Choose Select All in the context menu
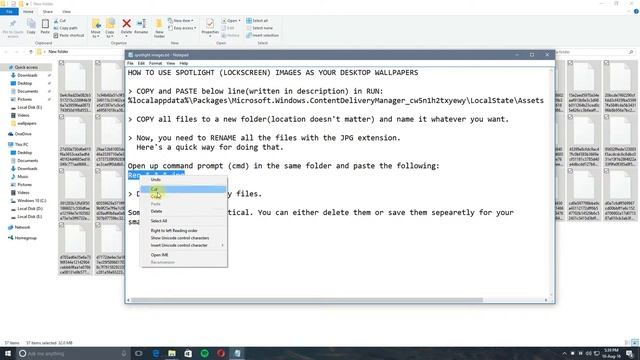 (x=184, y=221)
